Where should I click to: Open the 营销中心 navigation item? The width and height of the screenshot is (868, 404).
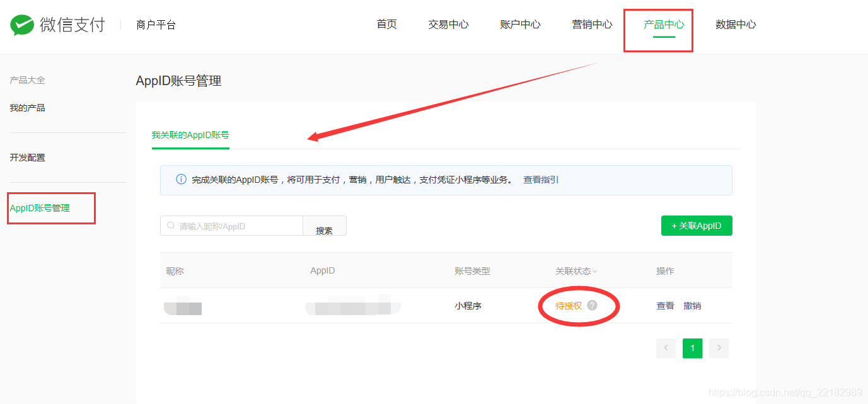coord(592,25)
